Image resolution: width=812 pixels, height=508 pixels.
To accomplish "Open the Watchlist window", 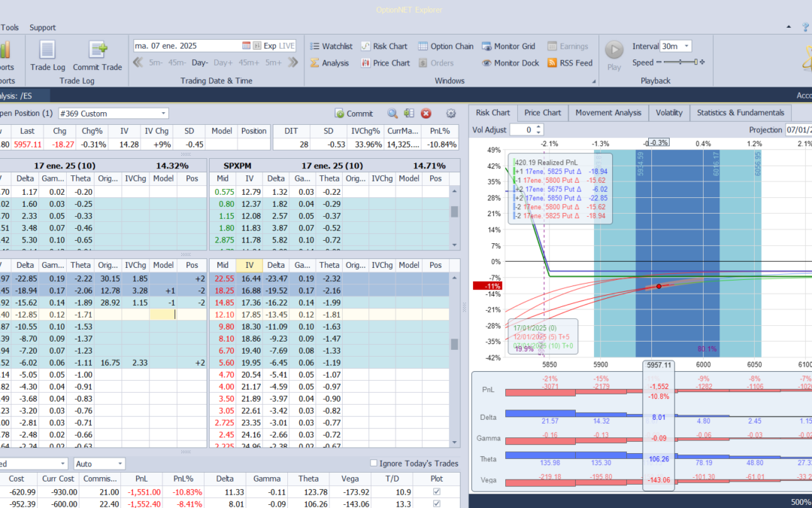I will tap(332, 46).
